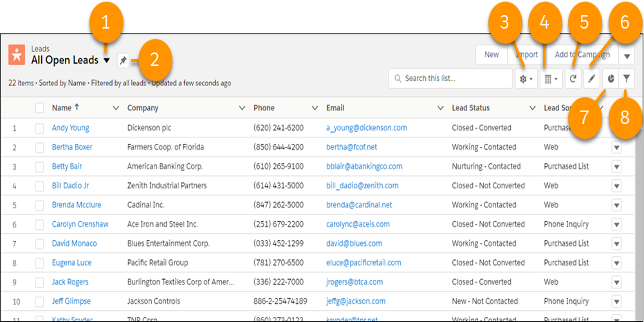Screen dimensions: 644x322
Task: Check the box for Bertha Boxer
Action: (40, 147)
